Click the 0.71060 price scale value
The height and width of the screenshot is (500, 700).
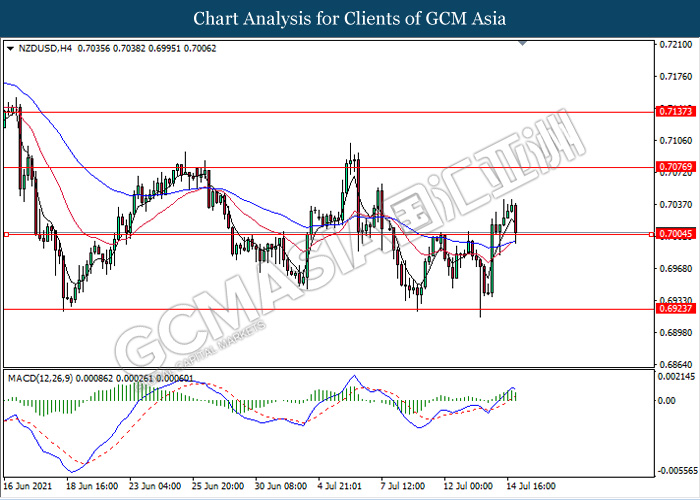[676, 141]
